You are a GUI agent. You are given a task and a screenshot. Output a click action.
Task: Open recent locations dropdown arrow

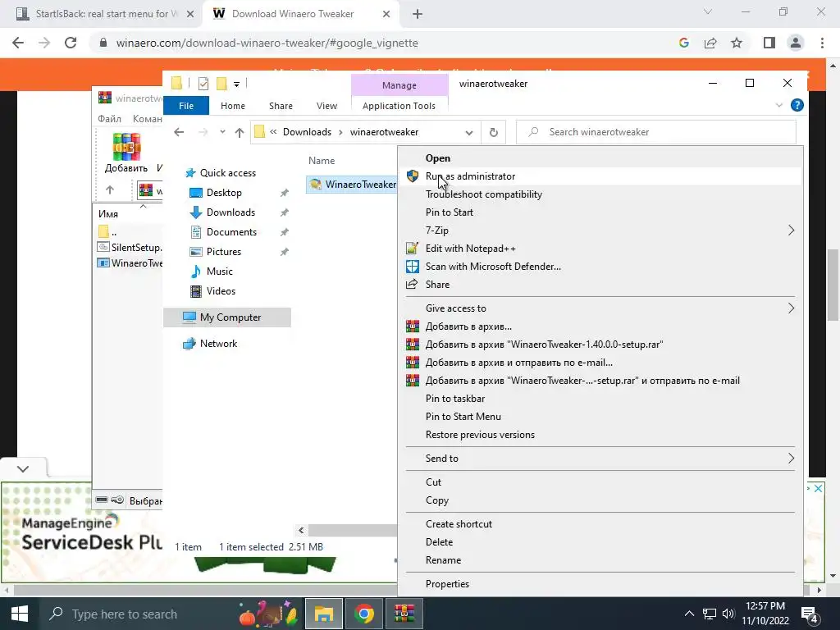pos(222,132)
